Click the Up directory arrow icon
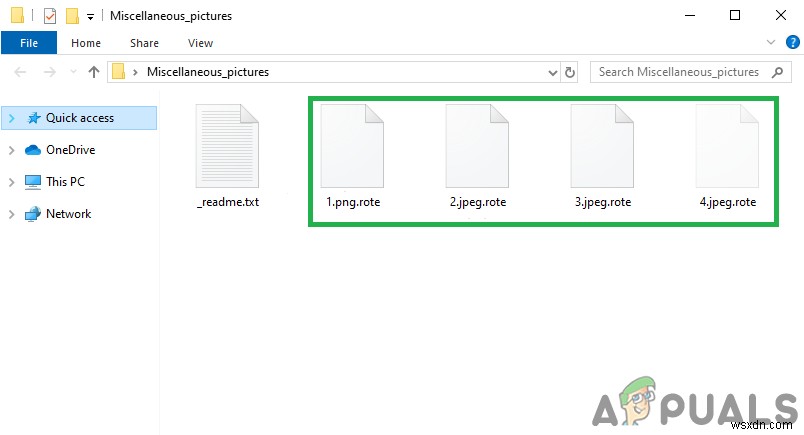 [x=93, y=72]
